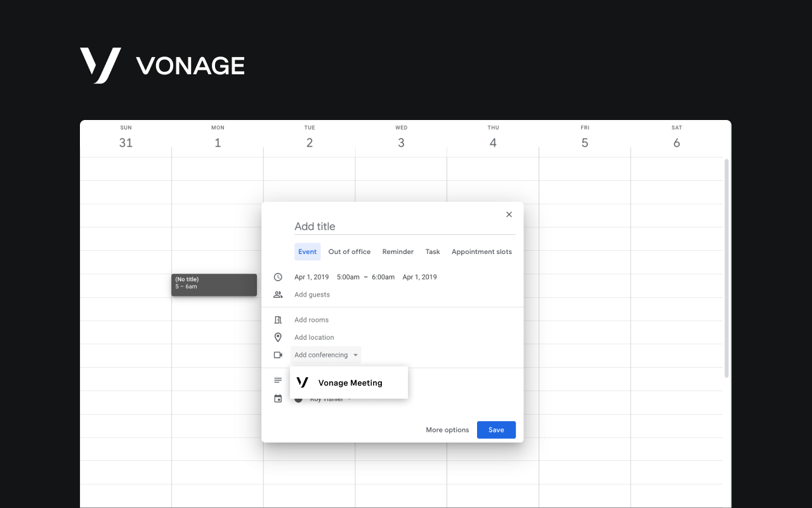The image size is (812, 508).
Task: Click the description lines icon
Action: [278, 380]
